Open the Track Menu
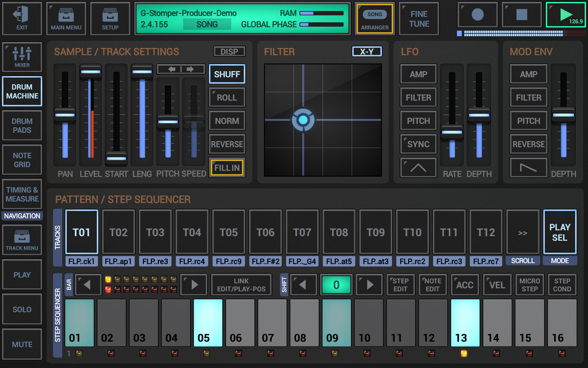 pyautogui.click(x=22, y=240)
